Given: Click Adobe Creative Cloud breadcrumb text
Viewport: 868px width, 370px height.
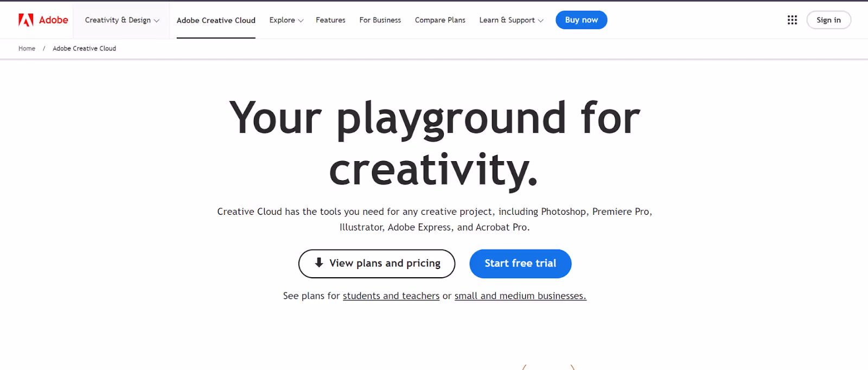Looking at the screenshot, I should (84, 48).
